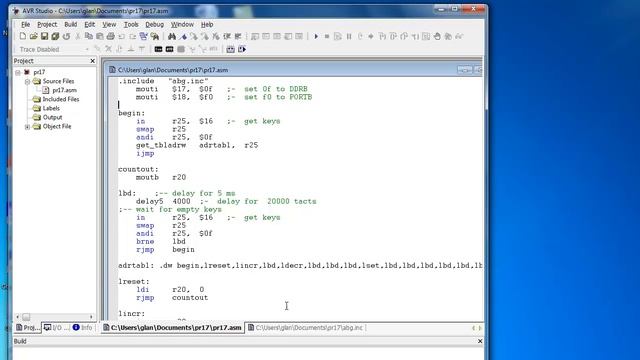Click the Copy icon in the toolbar
The width and height of the screenshot is (640, 360).
click(89, 36)
